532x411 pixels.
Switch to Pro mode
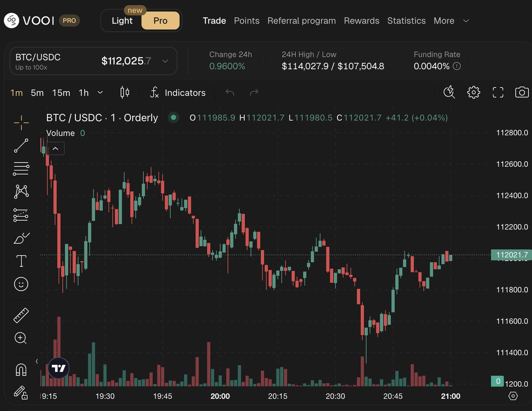[160, 20]
